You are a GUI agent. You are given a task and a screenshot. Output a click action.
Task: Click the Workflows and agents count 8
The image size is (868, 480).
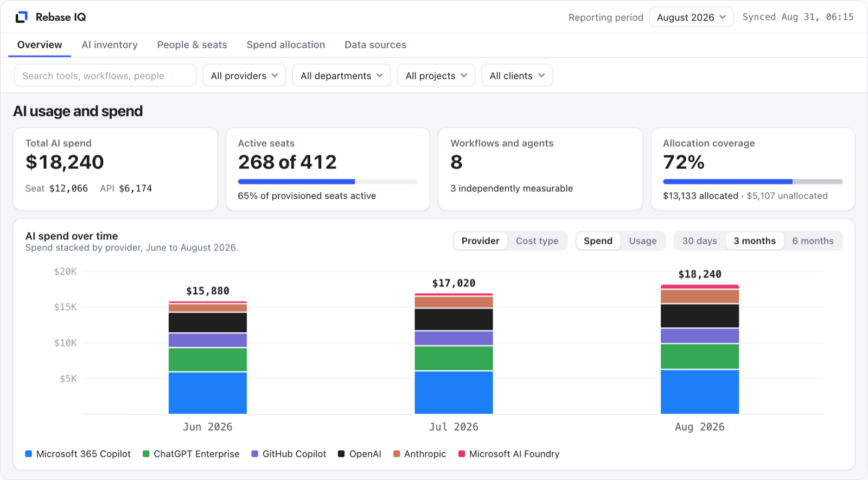point(456,162)
